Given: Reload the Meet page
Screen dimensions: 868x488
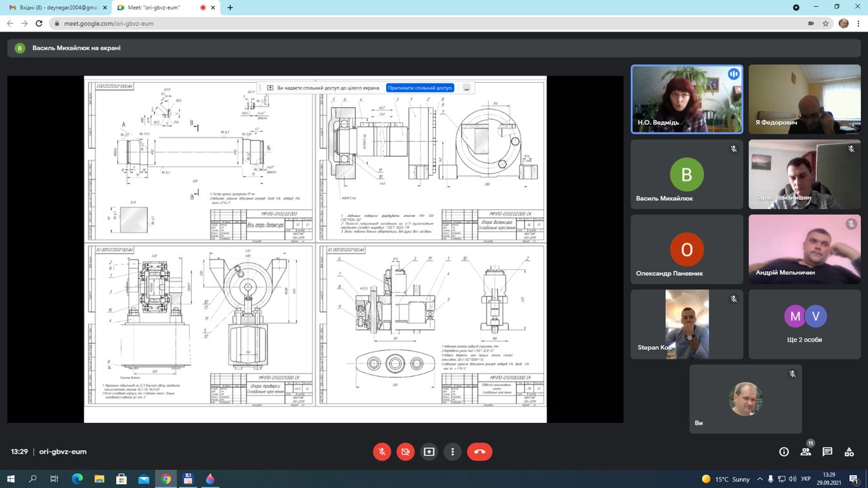Looking at the screenshot, I should [x=39, y=23].
